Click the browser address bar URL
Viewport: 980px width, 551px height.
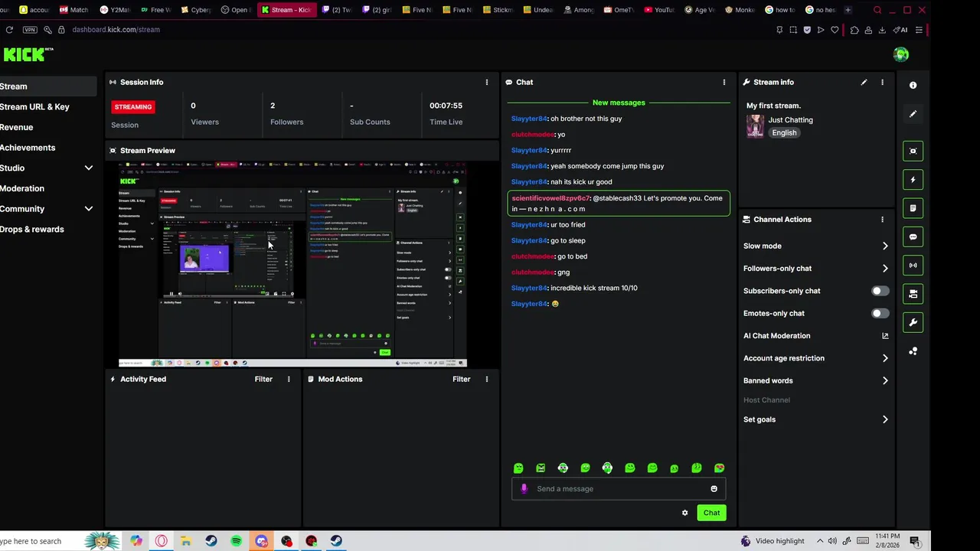click(x=116, y=30)
